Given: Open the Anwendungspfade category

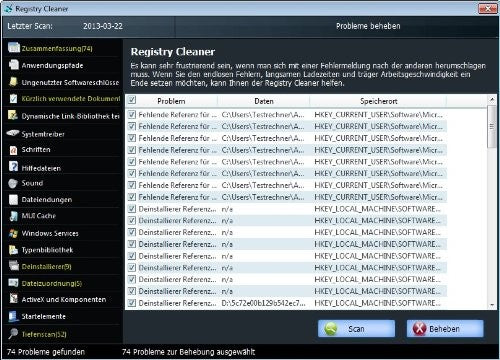Looking at the screenshot, I should [52, 65].
